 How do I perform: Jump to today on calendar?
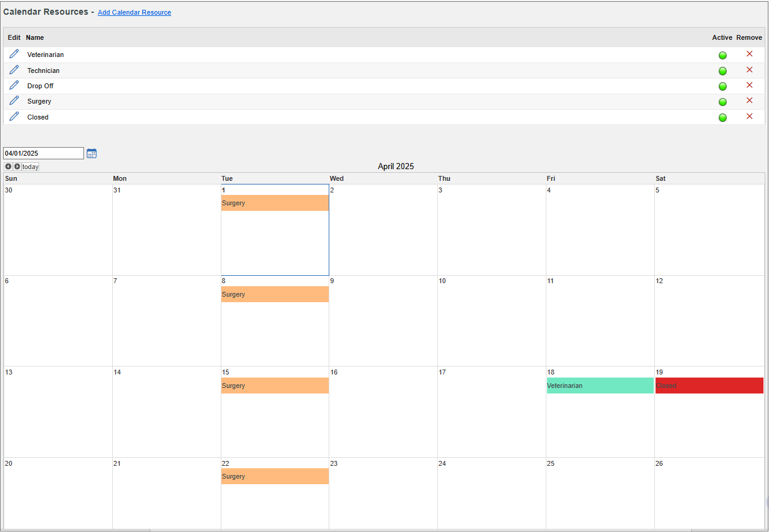(x=31, y=167)
